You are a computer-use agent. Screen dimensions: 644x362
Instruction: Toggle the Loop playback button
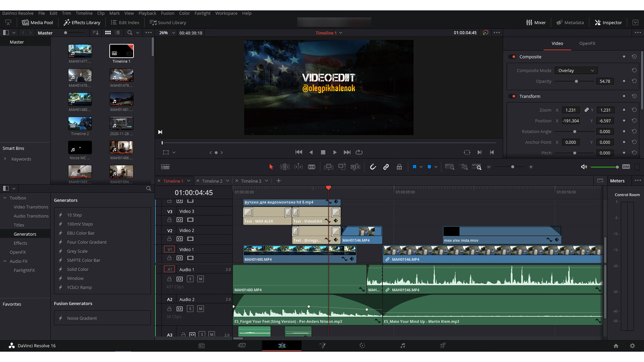tap(359, 152)
